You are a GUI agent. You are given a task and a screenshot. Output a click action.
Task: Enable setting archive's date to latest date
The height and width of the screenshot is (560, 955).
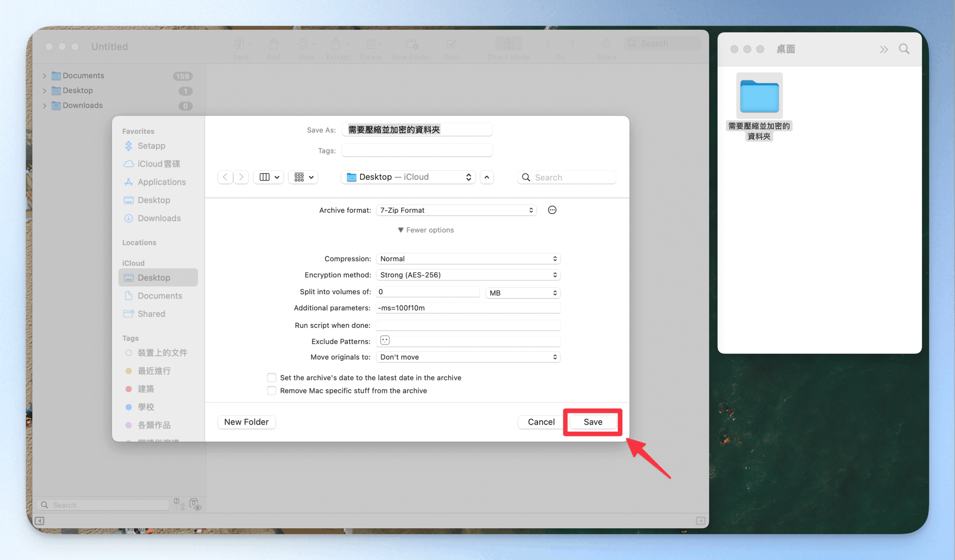tap(272, 378)
